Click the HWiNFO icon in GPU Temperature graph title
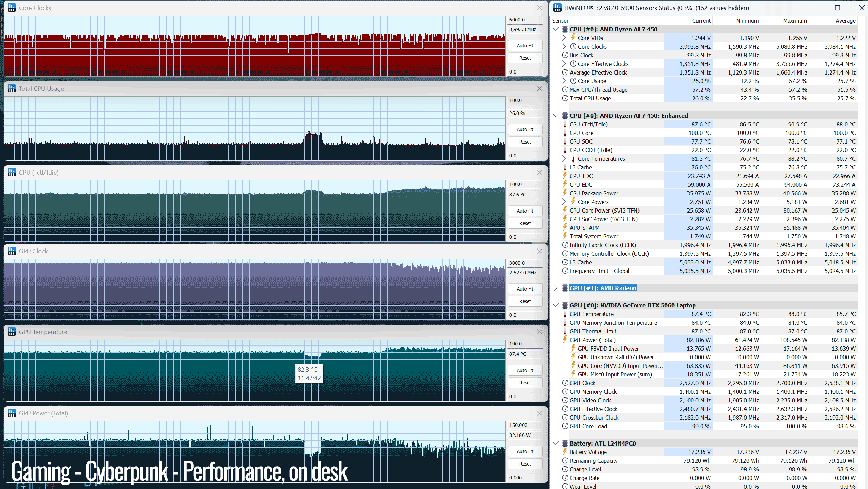This screenshot has height=489, width=868. [12, 332]
